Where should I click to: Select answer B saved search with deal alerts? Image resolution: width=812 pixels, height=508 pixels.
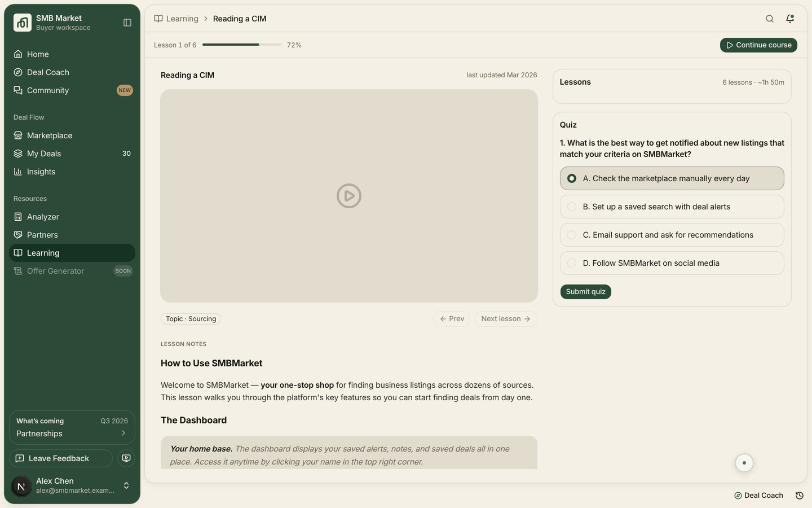[x=672, y=207]
